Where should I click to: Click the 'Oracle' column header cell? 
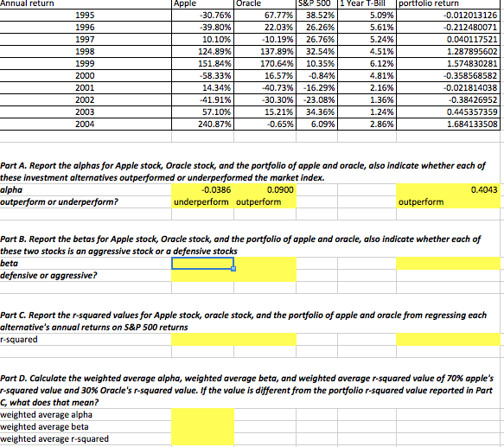265,3
